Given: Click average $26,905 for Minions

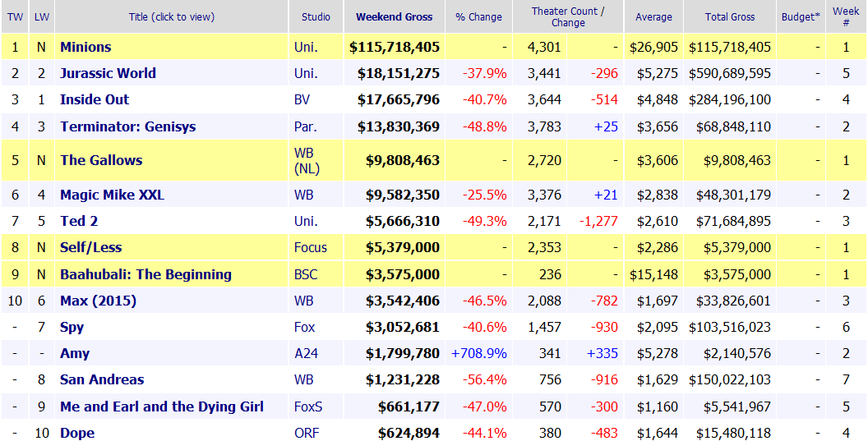Looking at the screenshot, I should (x=653, y=47).
